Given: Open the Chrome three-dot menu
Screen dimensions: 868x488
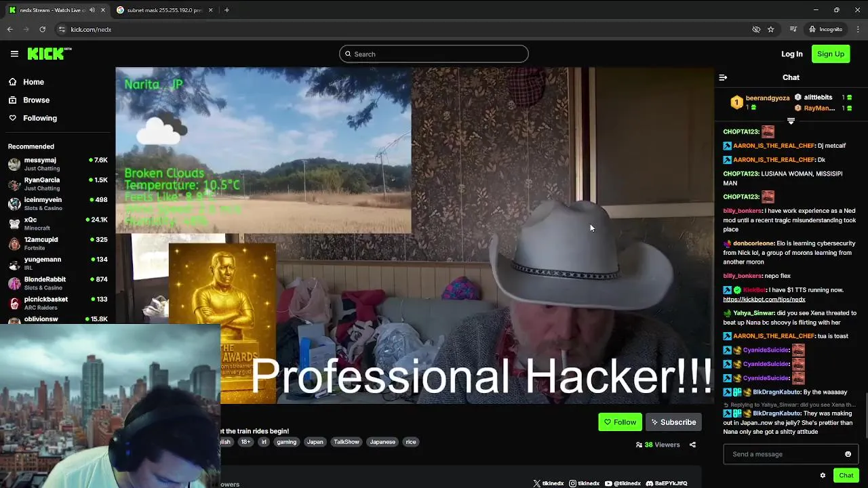Looking at the screenshot, I should (858, 29).
